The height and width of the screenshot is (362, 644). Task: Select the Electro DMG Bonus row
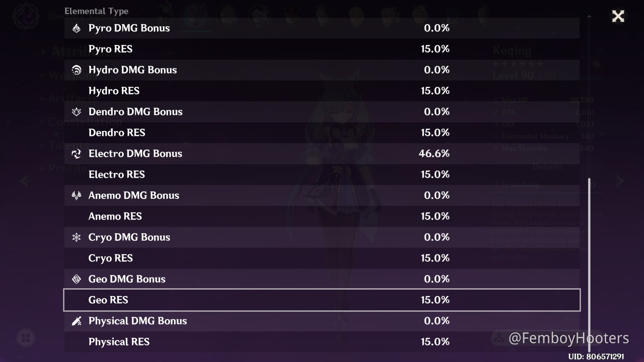(321, 154)
